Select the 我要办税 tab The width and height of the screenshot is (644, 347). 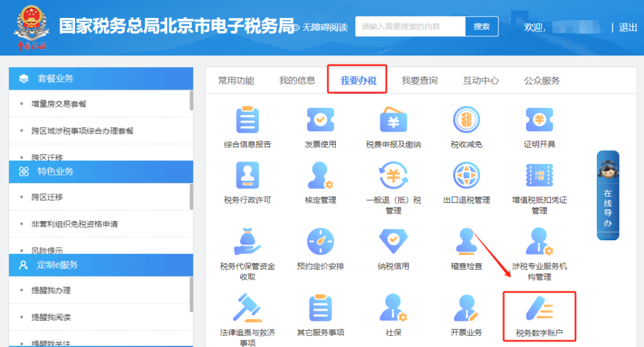click(x=358, y=80)
